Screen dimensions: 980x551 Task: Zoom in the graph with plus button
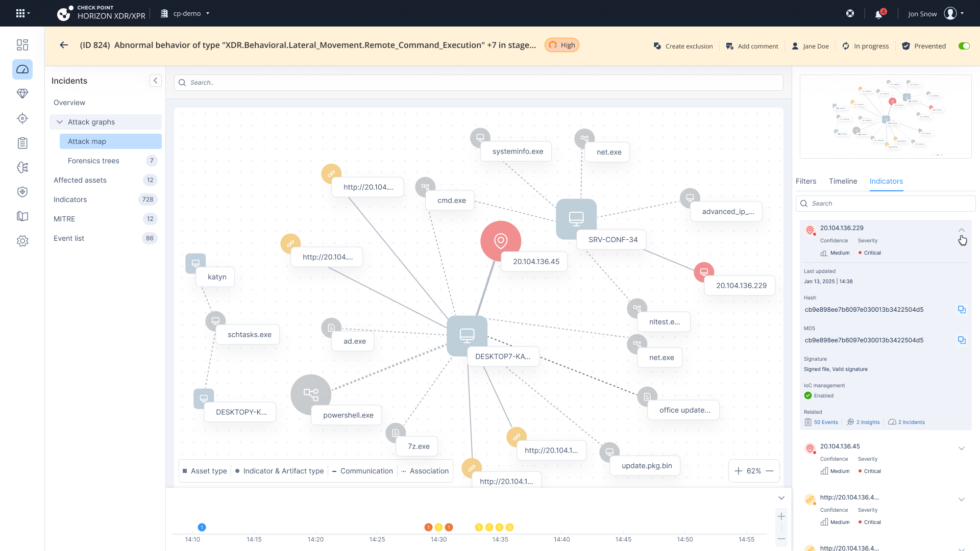pyautogui.click(x=738, y=471)
